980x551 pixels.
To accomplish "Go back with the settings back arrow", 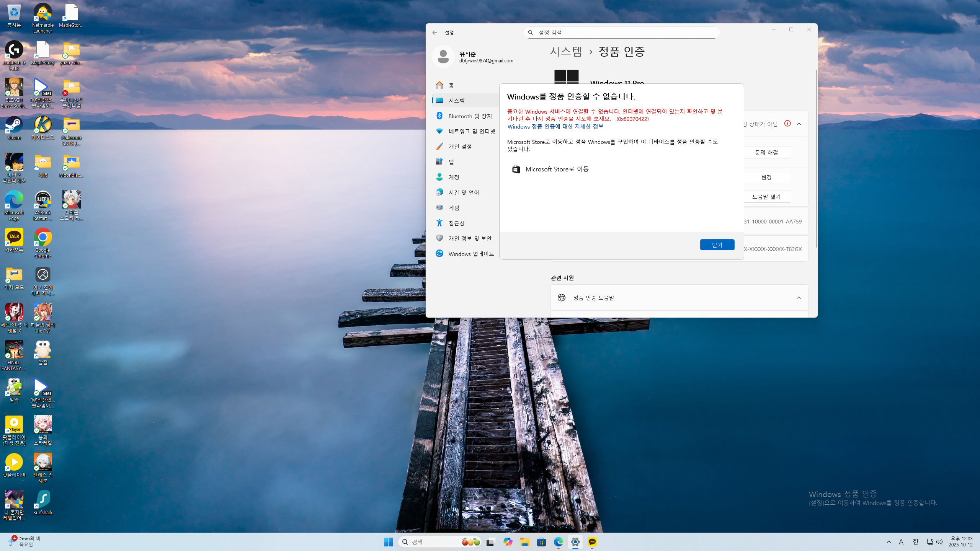I will point(434,33).
